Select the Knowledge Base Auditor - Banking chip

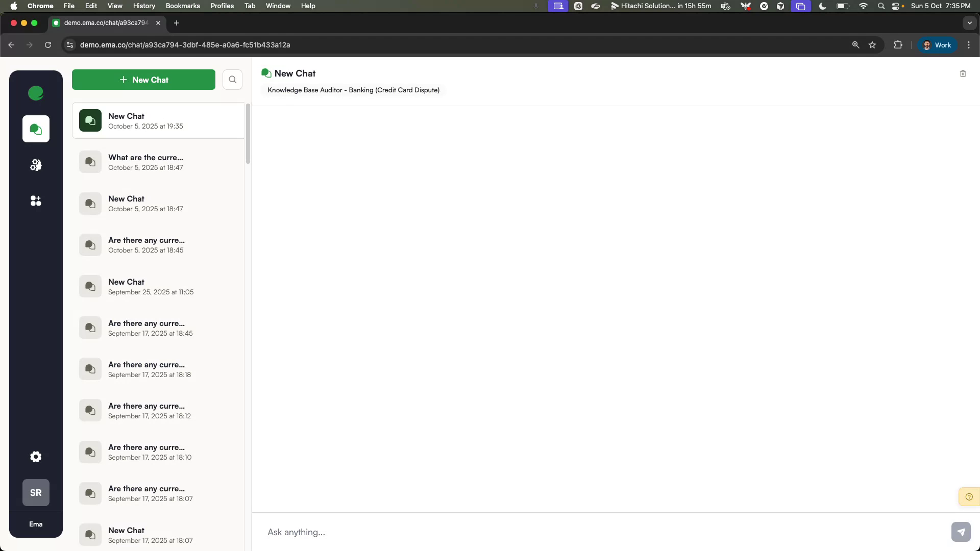tap(353, 90)
